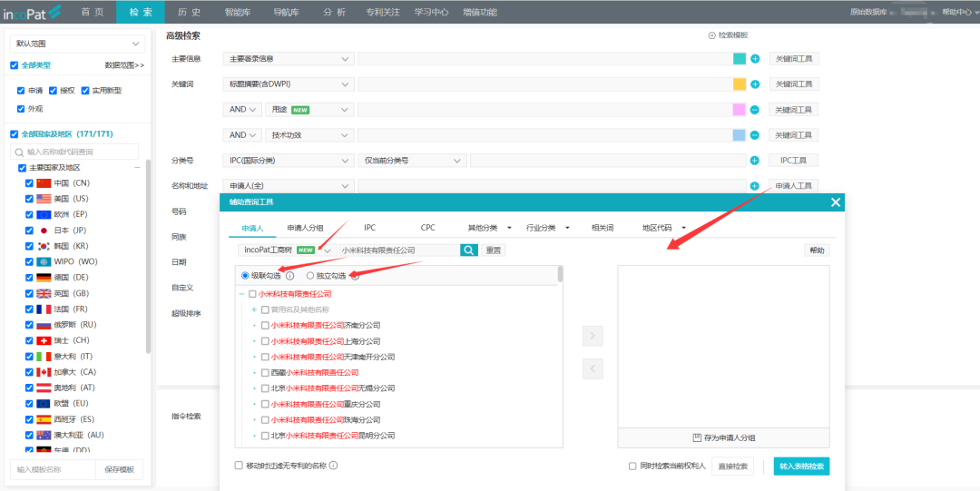Move applicants back left with arrow button
This screenshot has width=980, height=491.
(593, 368)
